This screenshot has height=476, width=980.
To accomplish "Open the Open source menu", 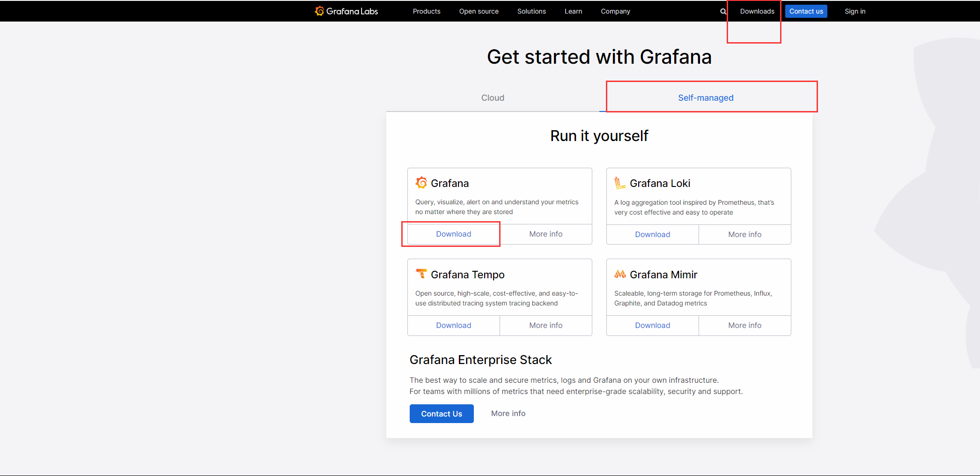I will [479, 11].
